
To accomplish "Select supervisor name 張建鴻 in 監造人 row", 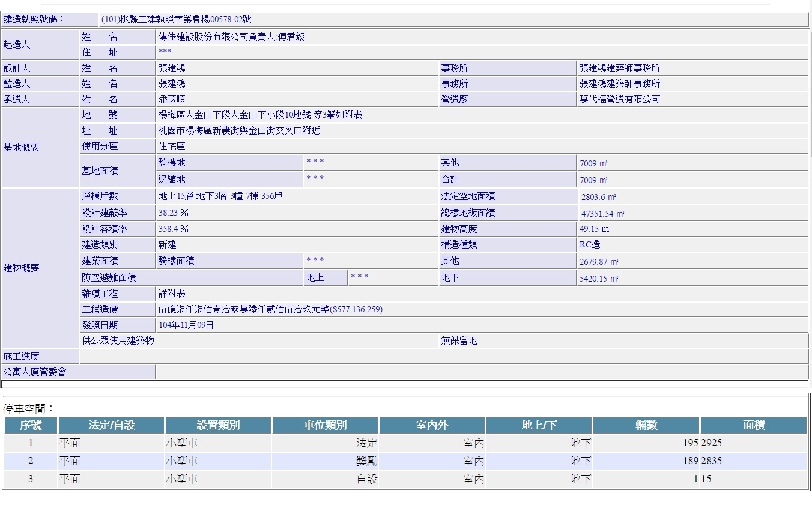I will click(x=172, y=83).
